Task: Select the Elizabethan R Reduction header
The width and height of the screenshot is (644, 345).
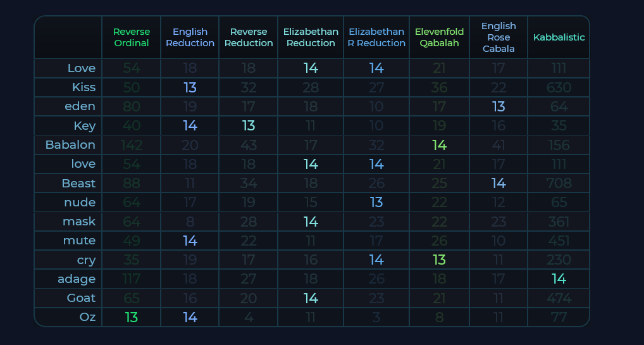Action: (376, 37)
